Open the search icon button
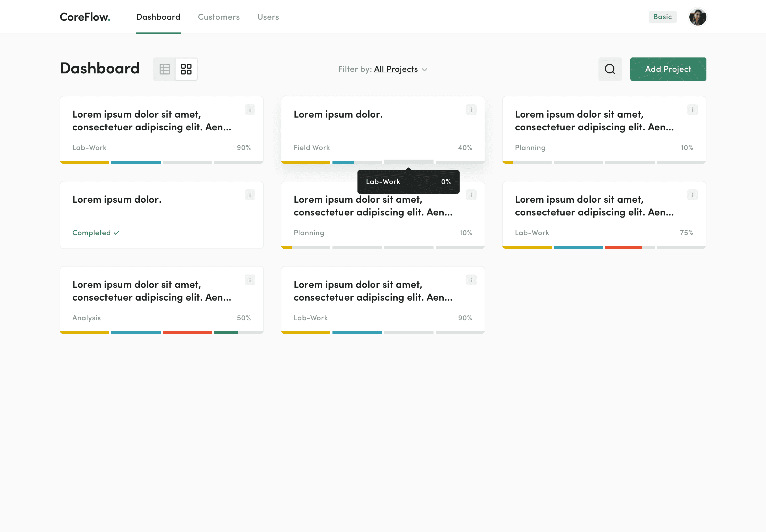Screen dimensions: 766x532 click(610, 69)
